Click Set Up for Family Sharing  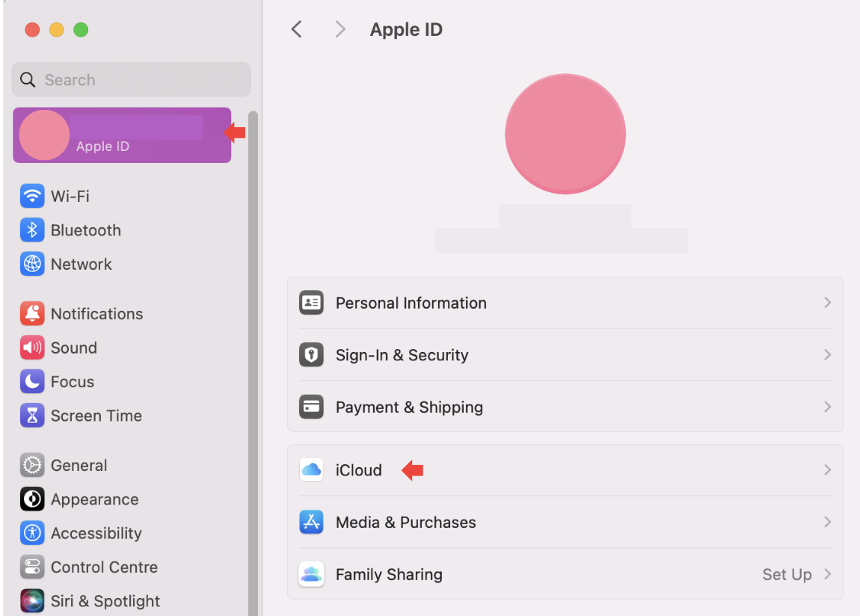tap(787, 574)
